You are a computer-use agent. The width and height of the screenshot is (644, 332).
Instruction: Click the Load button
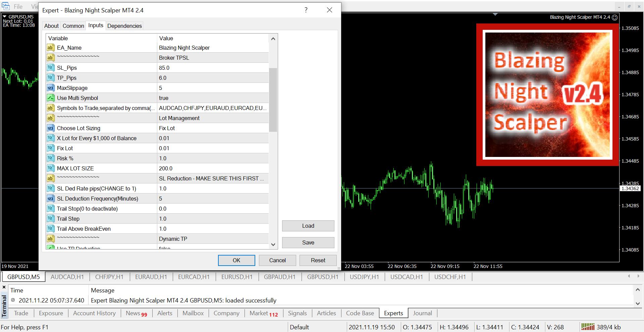tap(308, 226)
